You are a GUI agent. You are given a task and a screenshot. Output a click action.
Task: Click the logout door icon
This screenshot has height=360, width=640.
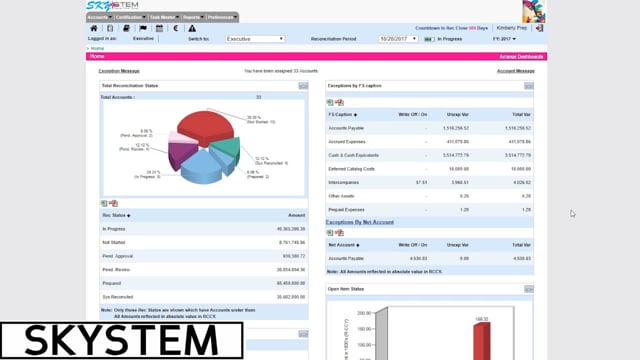click(x=539, y=28)
